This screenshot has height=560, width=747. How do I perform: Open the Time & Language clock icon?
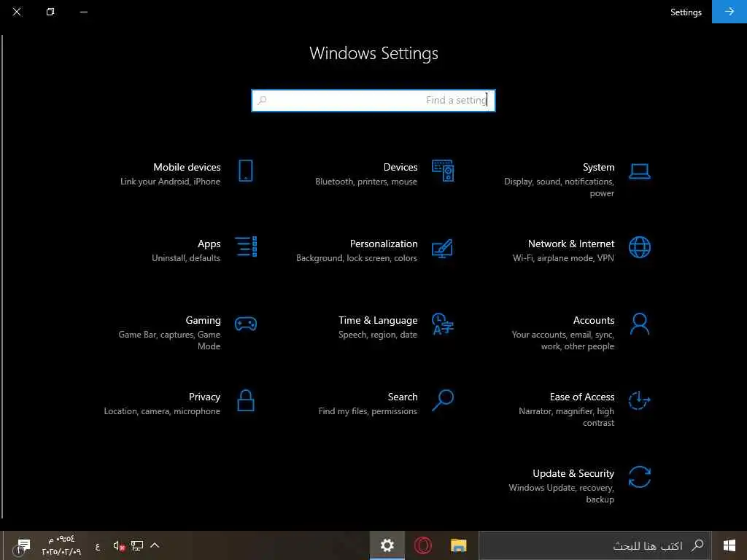[x=443, y=324]
